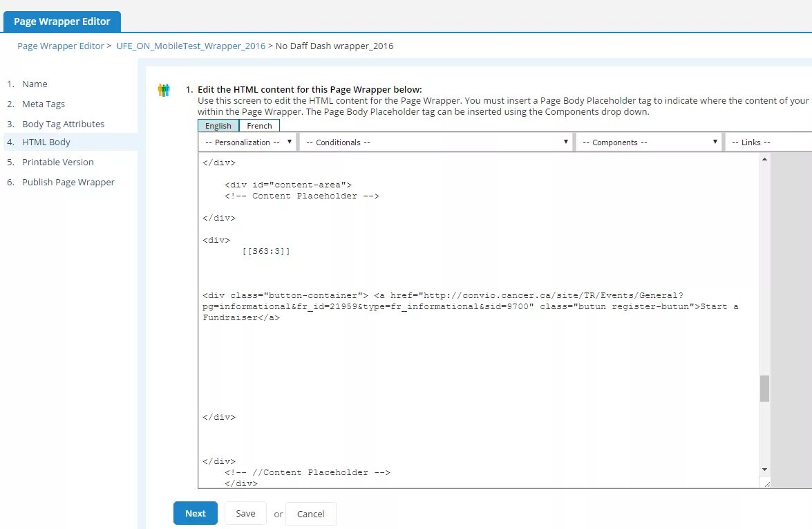812x529 pixels.
Task: Click the scroll-down arrow of the HTML editor
Action: click(x=764, y=470)
